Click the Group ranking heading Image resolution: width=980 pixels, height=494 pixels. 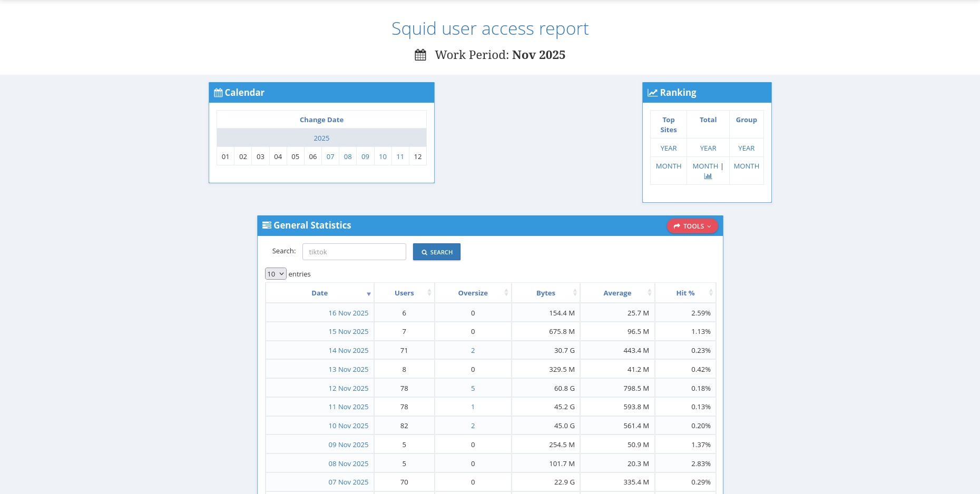coord(746,120)
